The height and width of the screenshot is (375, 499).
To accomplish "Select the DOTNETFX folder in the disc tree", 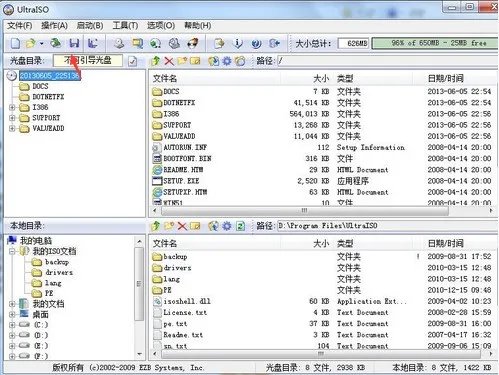I will tap(48, 97).
